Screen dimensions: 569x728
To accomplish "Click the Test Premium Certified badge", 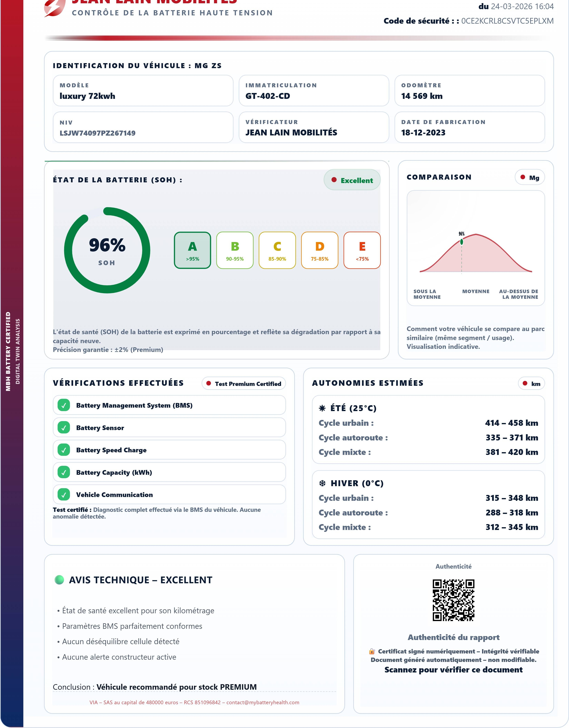I will [x=243, y=383].
